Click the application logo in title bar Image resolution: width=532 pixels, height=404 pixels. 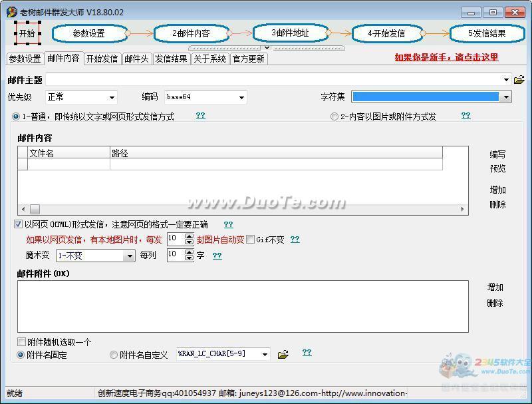(11, 12)
